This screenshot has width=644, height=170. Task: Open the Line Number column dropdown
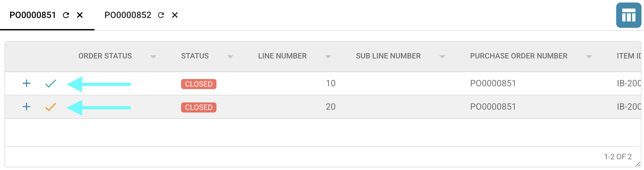pos(328,57)
